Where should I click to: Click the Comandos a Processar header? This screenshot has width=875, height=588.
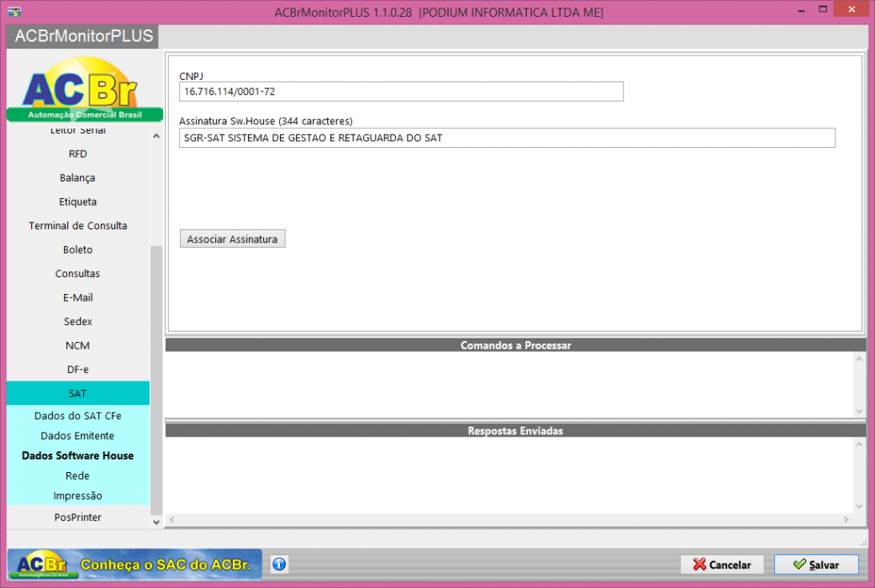click(x=515, y=345)
